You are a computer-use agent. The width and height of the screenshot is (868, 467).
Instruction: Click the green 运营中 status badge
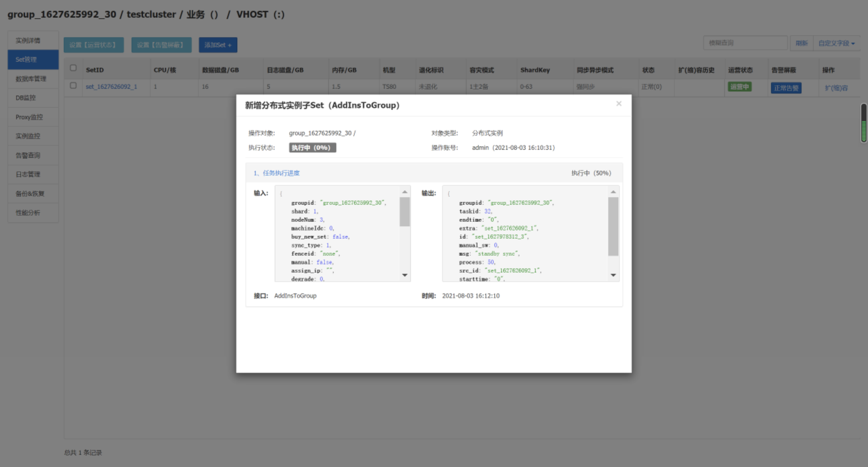[x=739, y=87]
